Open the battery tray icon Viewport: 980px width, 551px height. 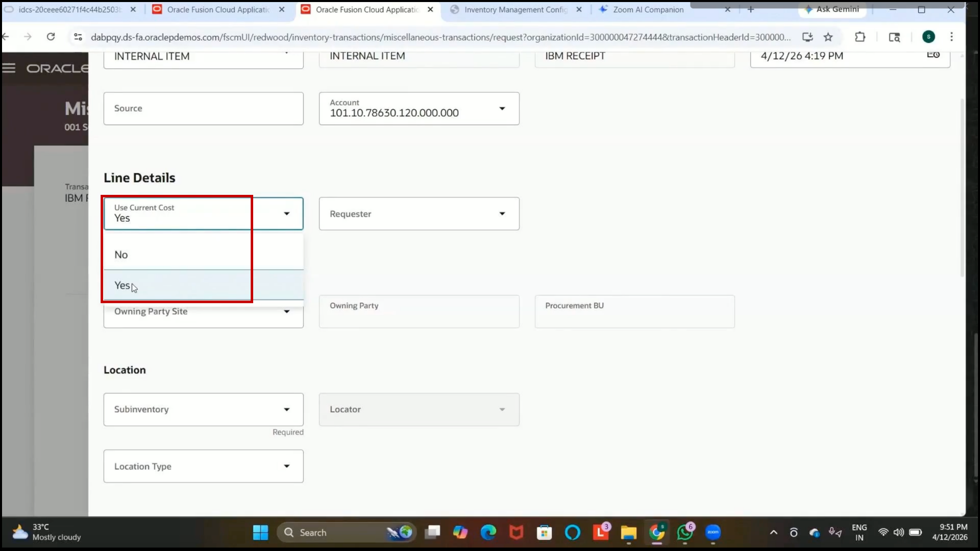pyautogui.click(x=915, y=533)
